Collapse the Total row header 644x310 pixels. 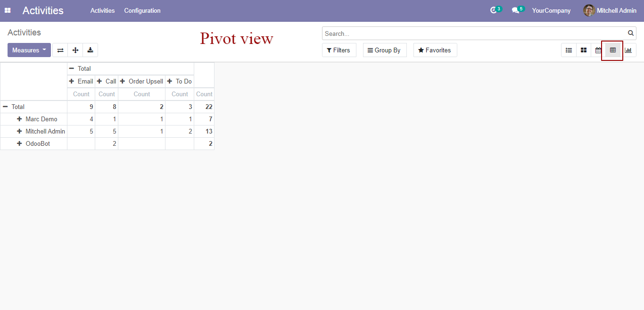[33, 107]
